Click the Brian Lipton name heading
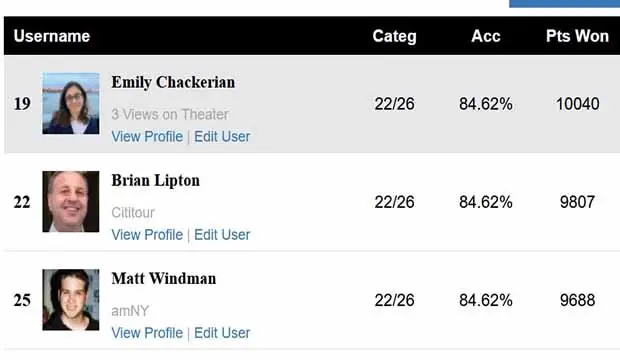620x360 pixels. (155, 180)
